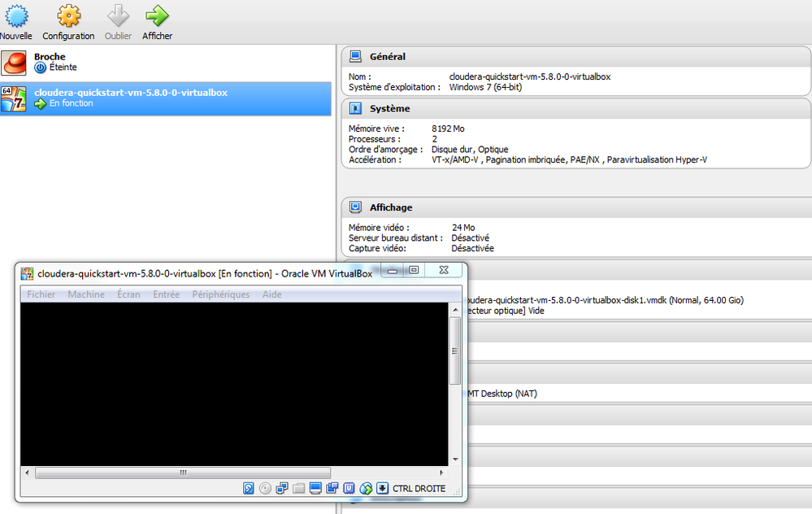This screenshot has height=514, width=812.
Task: Click hard disk activity icon in status bar
Action: tap(249, 488)
